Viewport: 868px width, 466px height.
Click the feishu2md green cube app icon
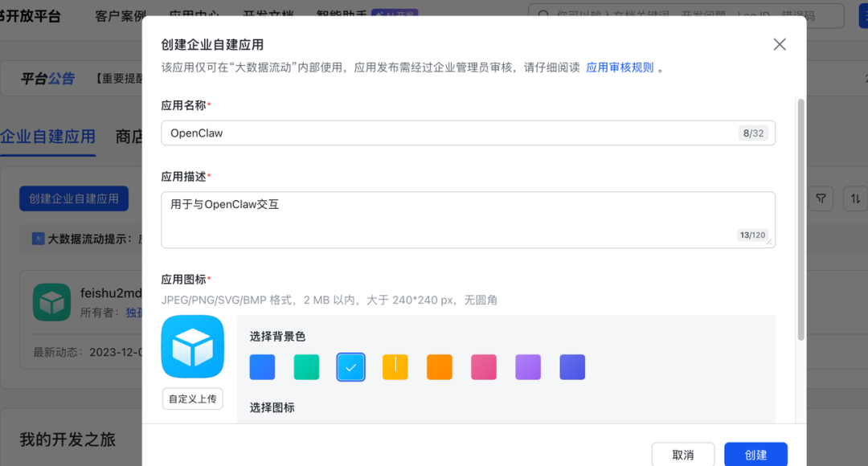point(51,303)
